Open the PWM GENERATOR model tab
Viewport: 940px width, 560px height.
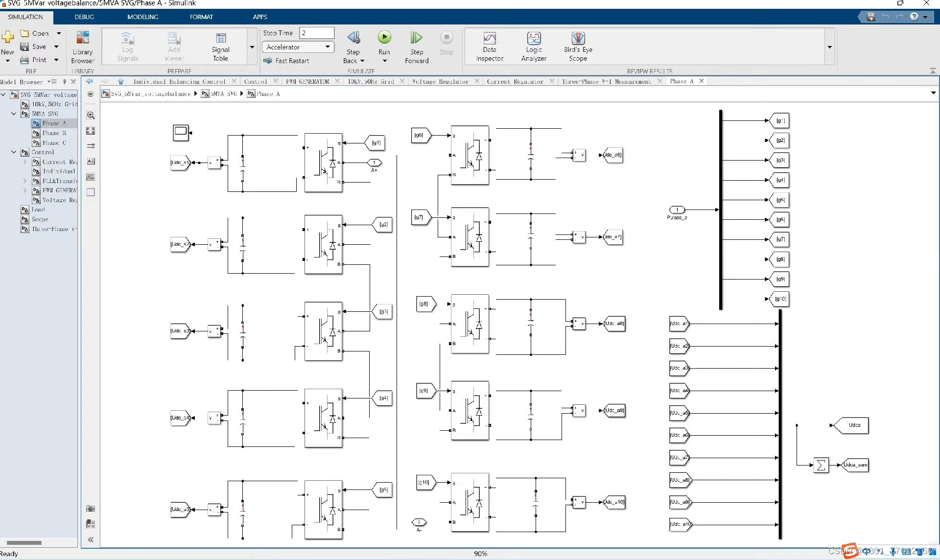(307, 81)
